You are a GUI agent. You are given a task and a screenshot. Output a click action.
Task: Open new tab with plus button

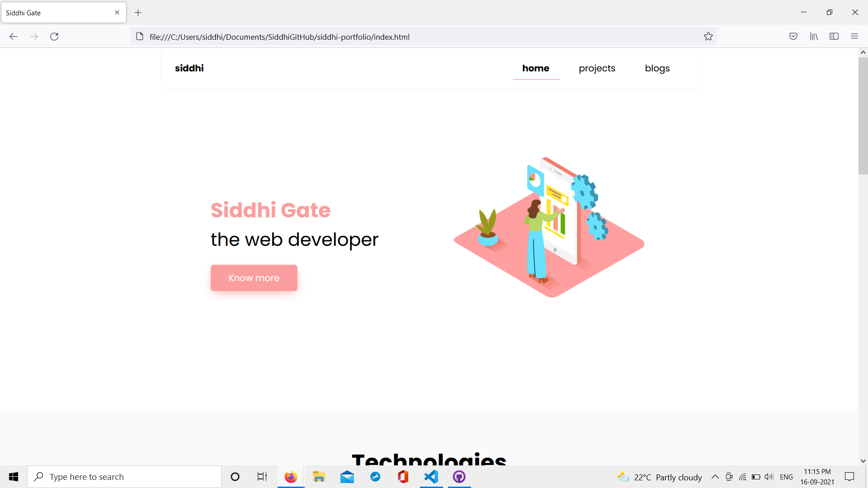[138, 13]
